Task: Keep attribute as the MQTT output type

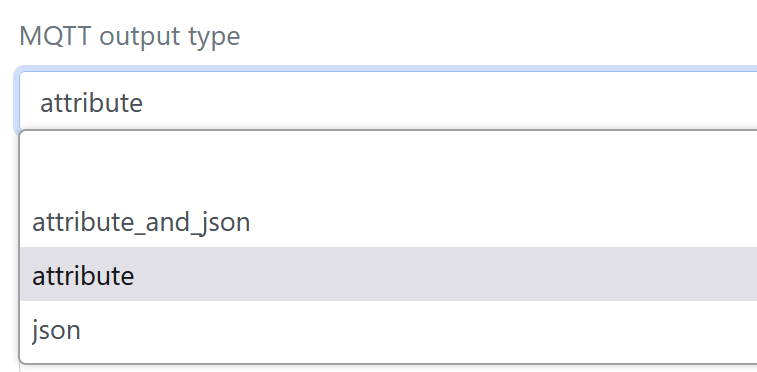Action: 388,275
